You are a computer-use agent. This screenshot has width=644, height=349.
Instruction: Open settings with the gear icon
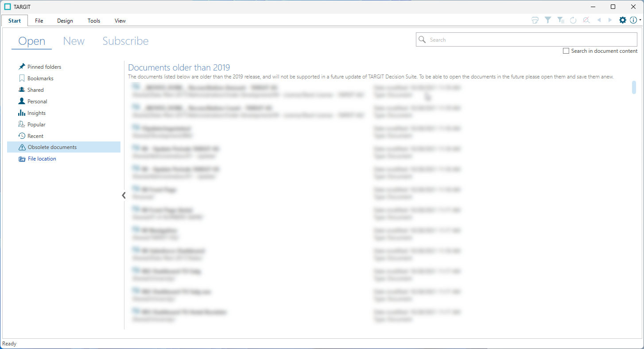click(x=623, y=20)
